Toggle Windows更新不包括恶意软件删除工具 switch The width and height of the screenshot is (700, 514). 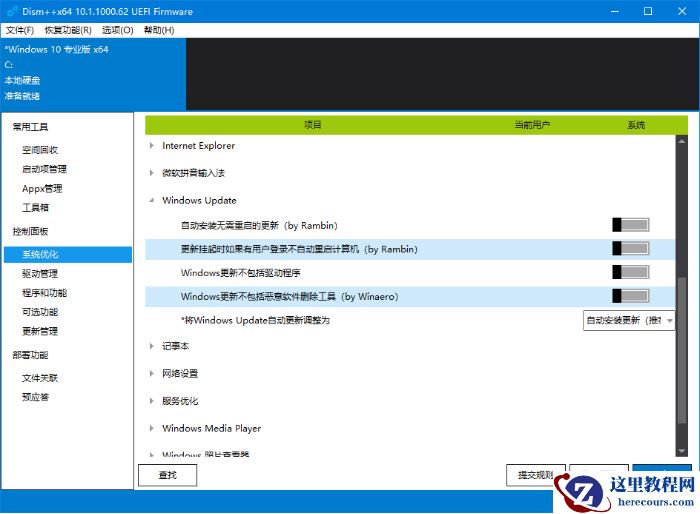click(x=630, y=296)
